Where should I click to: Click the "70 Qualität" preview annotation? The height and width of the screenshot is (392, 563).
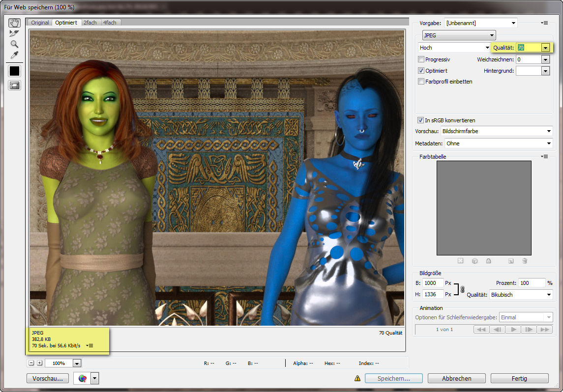(x=390, y=333)
